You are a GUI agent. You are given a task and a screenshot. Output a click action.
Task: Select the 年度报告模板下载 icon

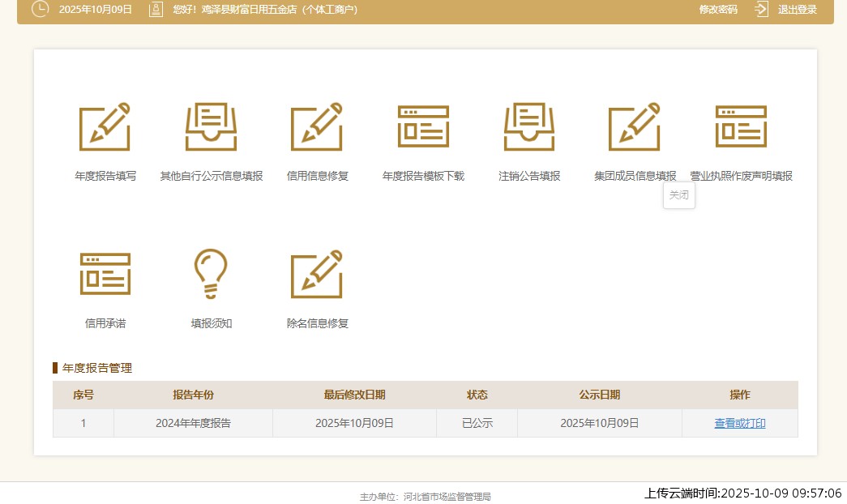click(x=423, y=127)
